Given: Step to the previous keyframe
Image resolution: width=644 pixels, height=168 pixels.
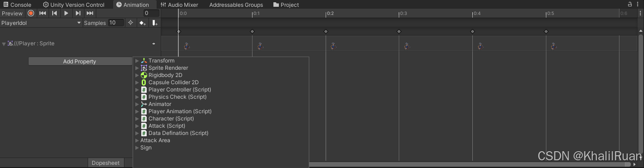Looking at the screenshot, I should pyautogui.click(x=54, y=13).
